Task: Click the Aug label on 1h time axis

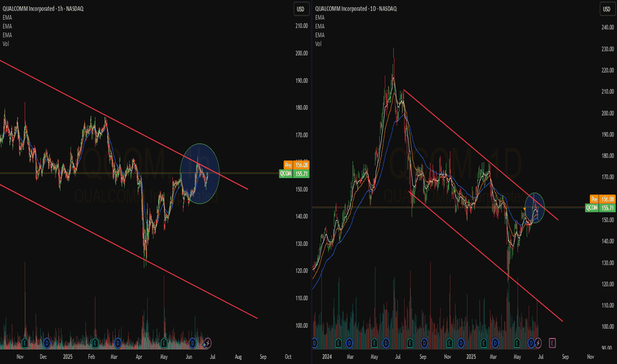Action: point(238,357)
